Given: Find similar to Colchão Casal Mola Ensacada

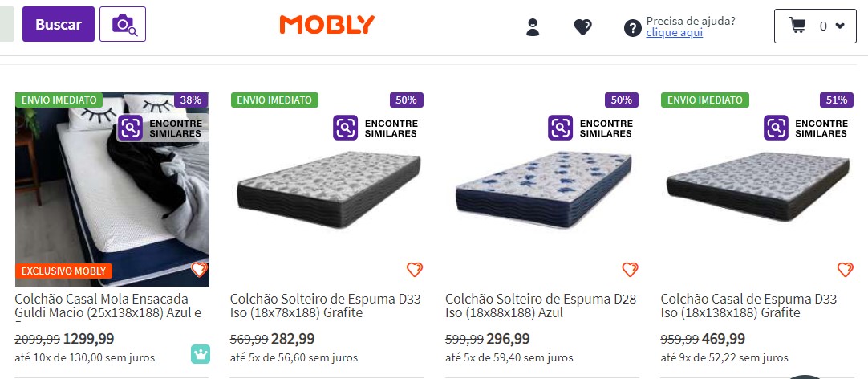Looking at the screenshot, I should (x=159, y=128).
